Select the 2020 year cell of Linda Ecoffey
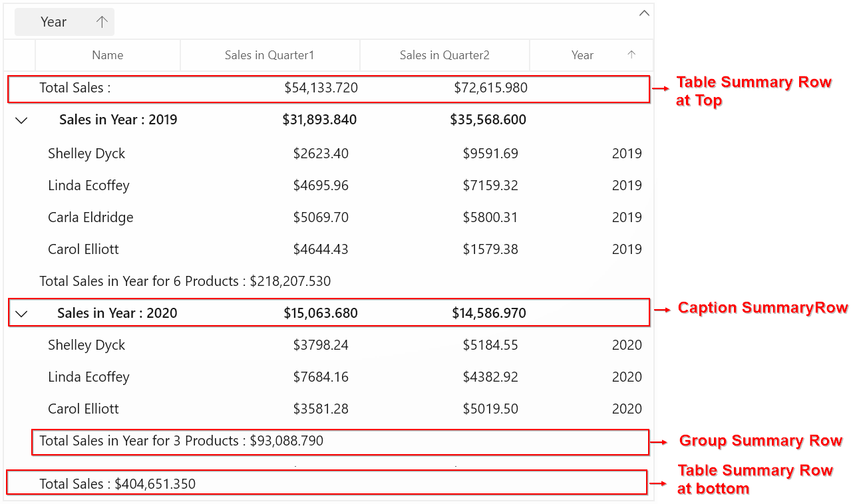Screen dimensions: 855x504 pos(627,377)
